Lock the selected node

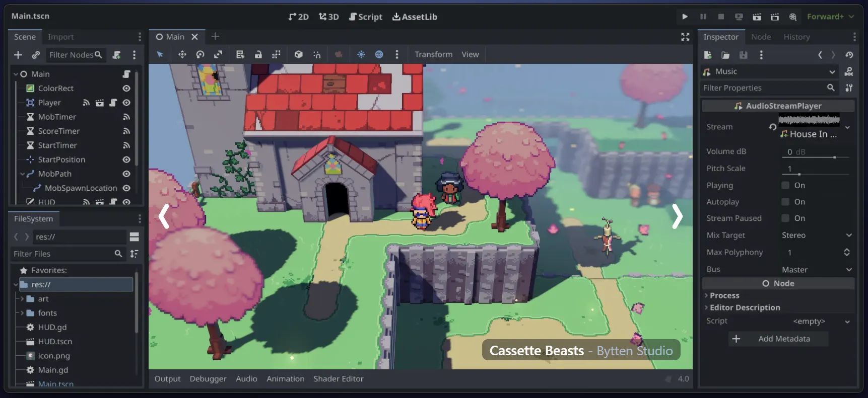coord(258,54)
